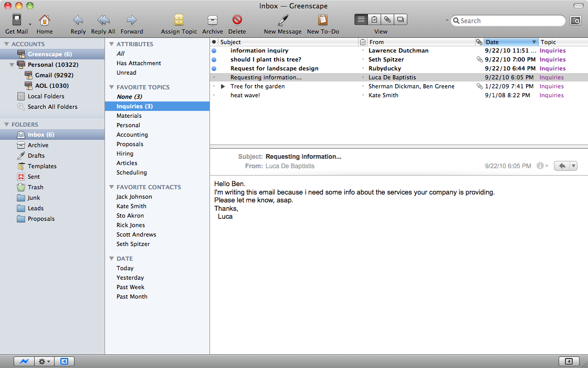Select the Materials topic filter

pos(129,116)
